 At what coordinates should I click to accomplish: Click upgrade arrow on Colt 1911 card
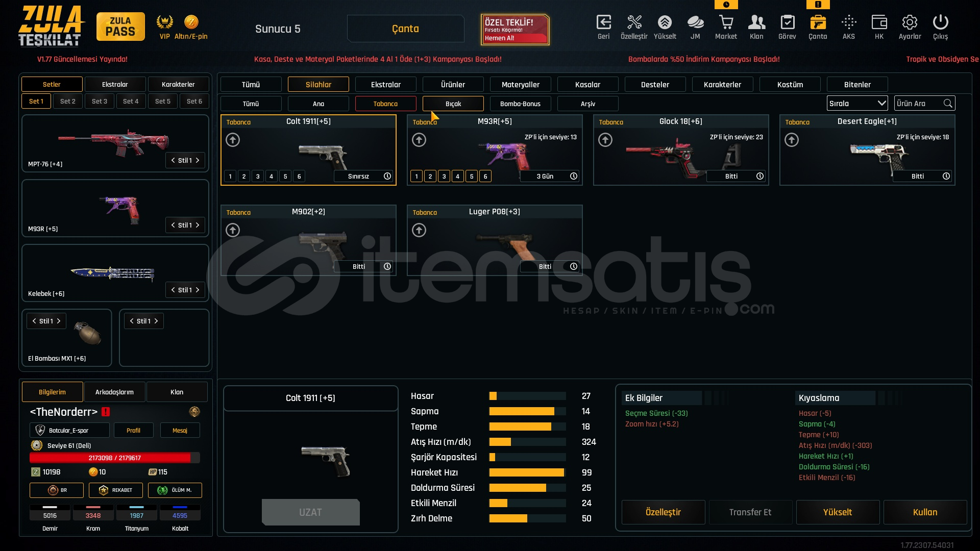tap(233, 140)
